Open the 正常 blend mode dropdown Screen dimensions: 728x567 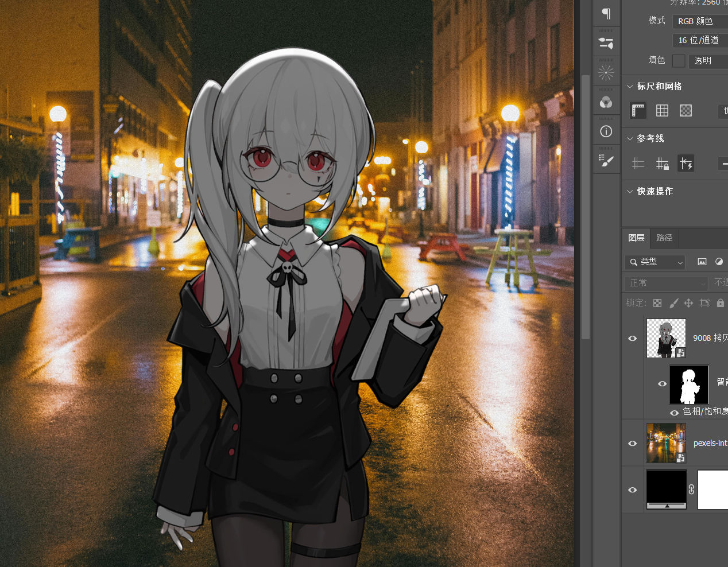[666, 283]
